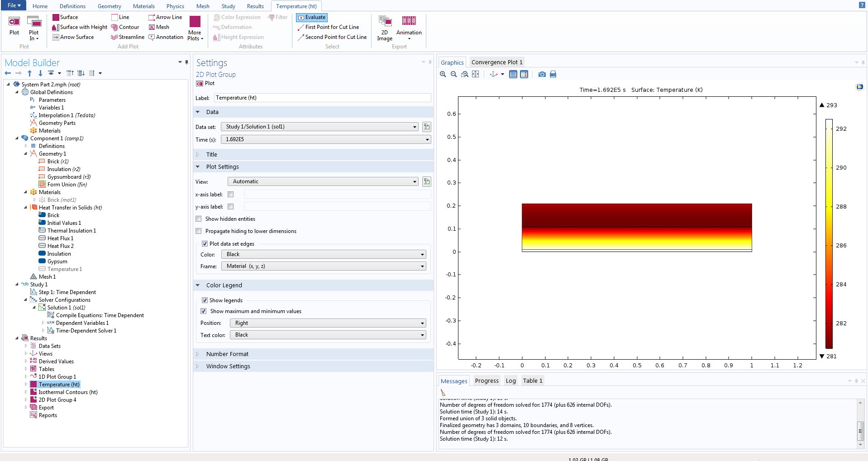Open the Data set dropdown

click(x=320, y=127)
